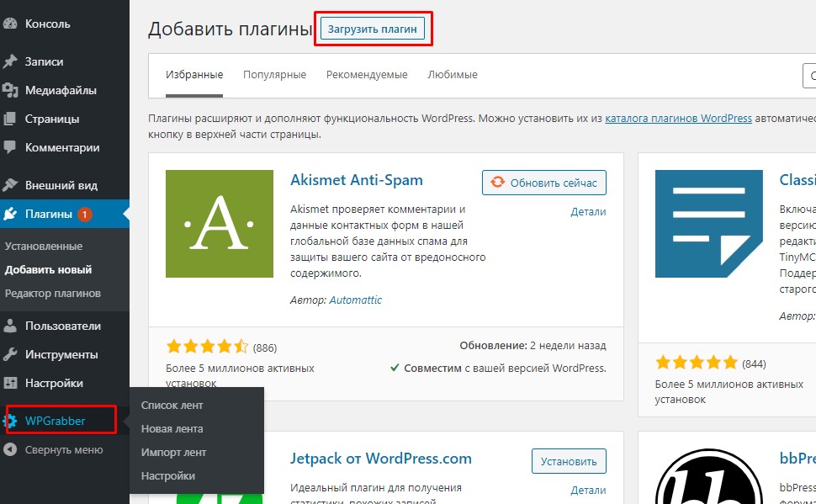Switch to the Рекомендуемые tab
816x504 pixels.
click(x=367, y=74)
